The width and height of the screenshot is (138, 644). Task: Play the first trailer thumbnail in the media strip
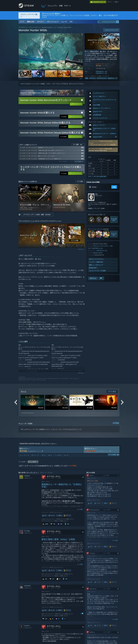(x=25, y=74)
